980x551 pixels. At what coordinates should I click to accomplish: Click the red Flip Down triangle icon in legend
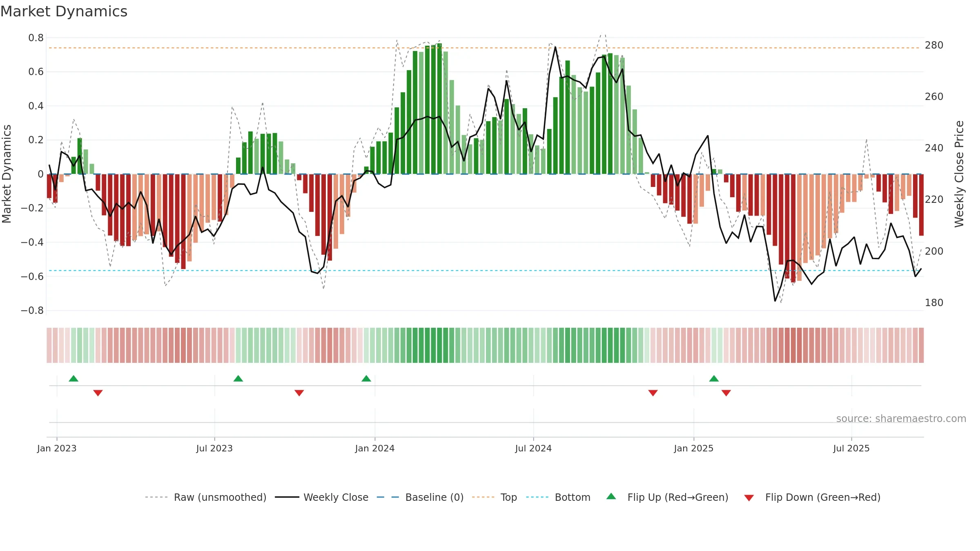749,498
